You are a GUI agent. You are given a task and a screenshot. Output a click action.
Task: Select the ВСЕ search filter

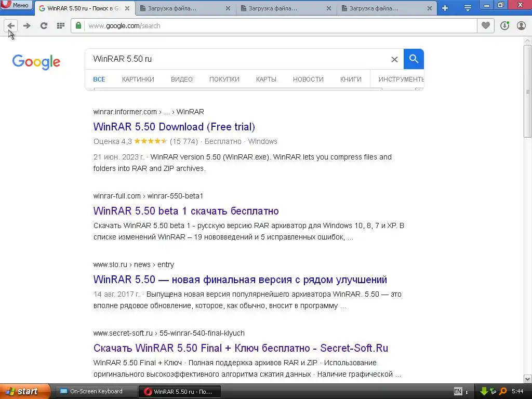coord(99,79)
